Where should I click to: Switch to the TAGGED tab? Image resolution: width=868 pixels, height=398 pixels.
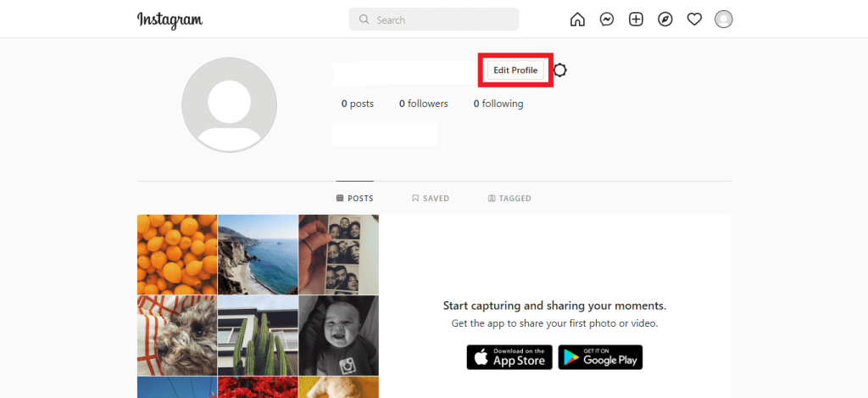(x=509, y=198)
